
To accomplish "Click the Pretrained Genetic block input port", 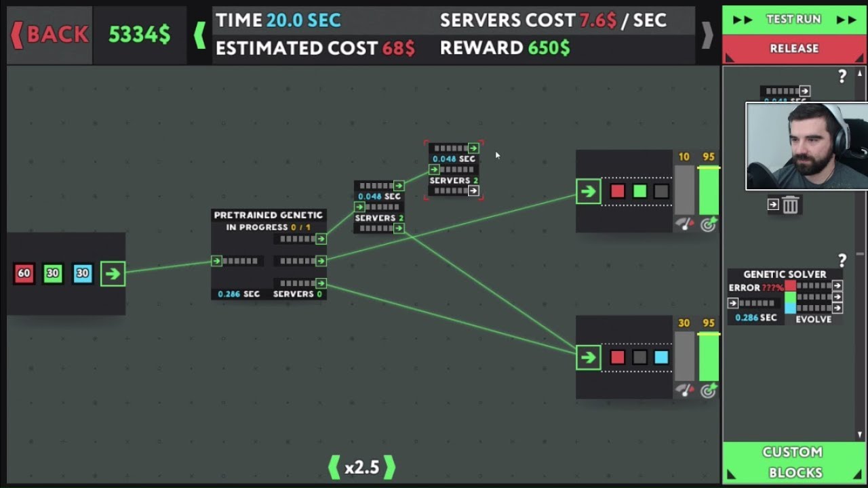I will coord(216,261).
